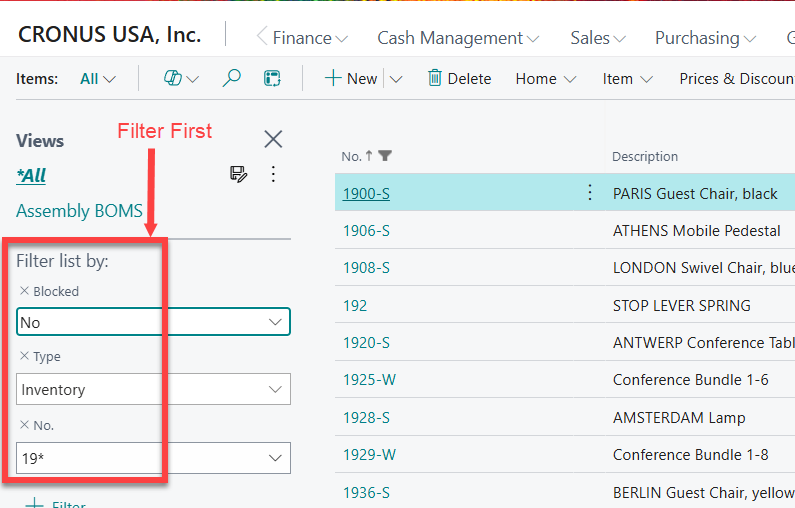Open the Views three-dot menu
Screen dimensions: 795x508
coord(273,174)
